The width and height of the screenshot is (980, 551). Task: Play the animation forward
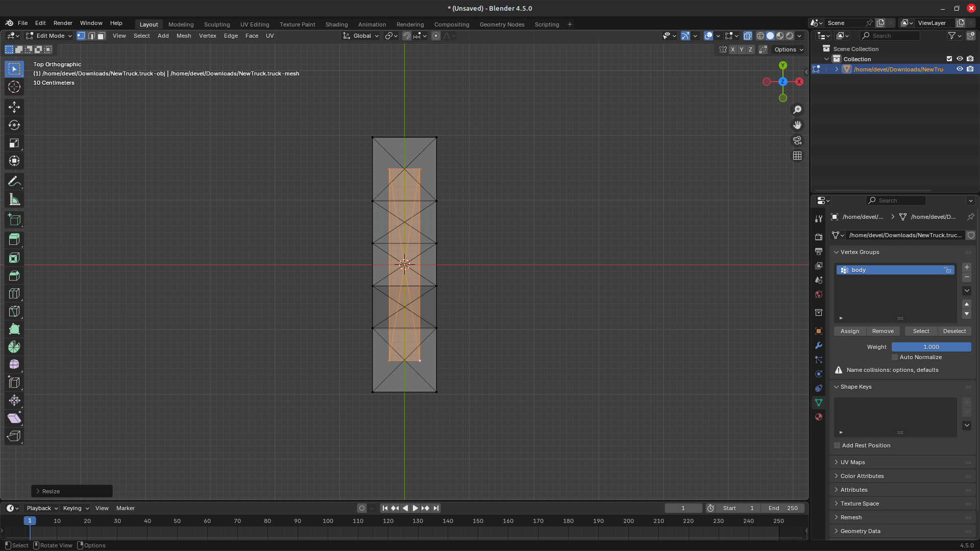pos(415,508)
